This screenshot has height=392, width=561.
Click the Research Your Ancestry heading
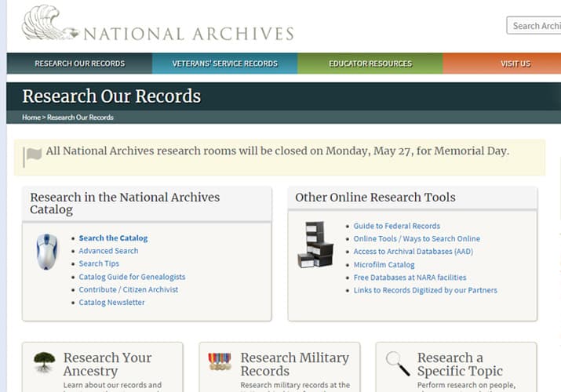(107, 364)
